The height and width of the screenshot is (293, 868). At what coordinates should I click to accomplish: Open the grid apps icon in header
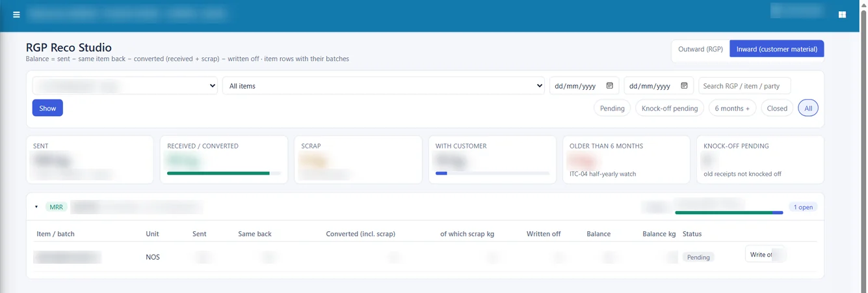click(x=843, y=14)
